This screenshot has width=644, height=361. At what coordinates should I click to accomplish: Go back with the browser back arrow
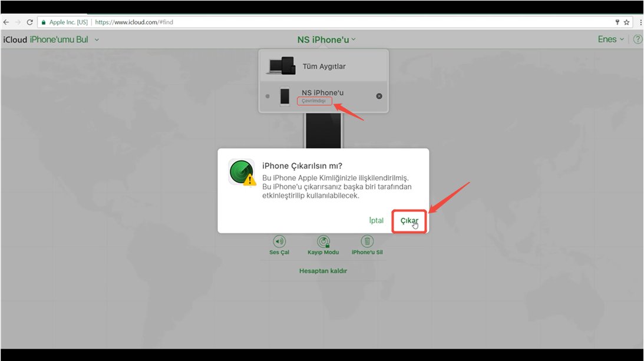6,22
